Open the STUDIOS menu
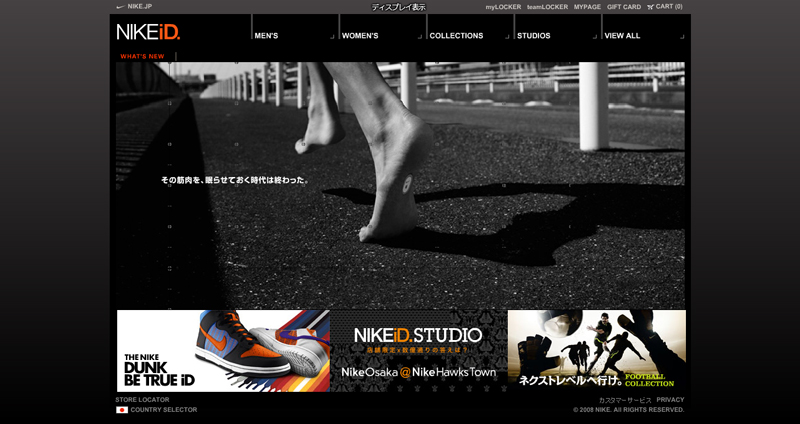The image size is (800, 424). click(534, 36)
